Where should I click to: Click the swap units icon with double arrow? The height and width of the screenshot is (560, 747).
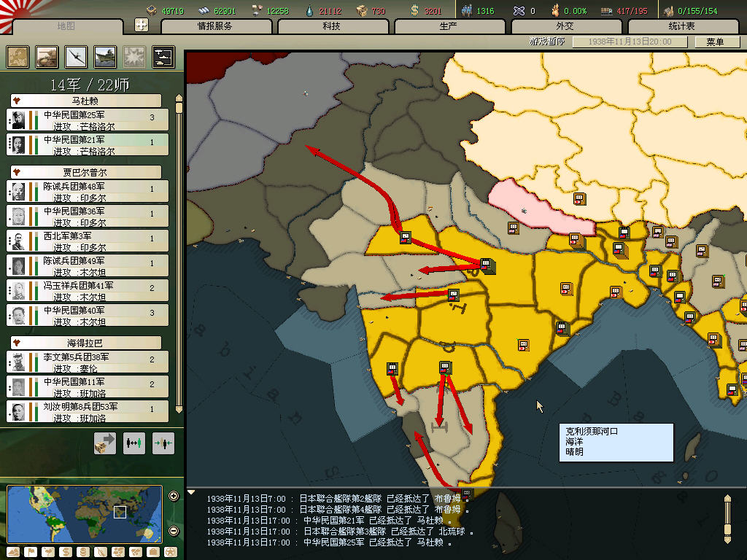(134, 443)
